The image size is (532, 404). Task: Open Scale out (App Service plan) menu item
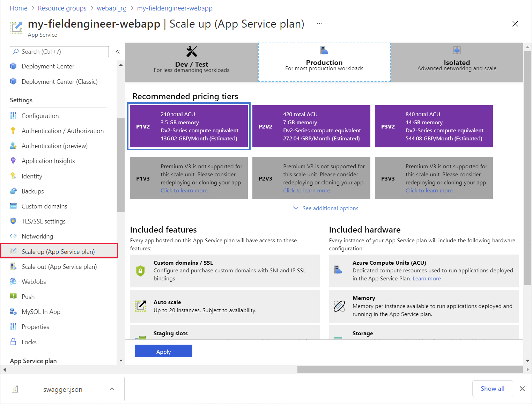tap(59, 266)
